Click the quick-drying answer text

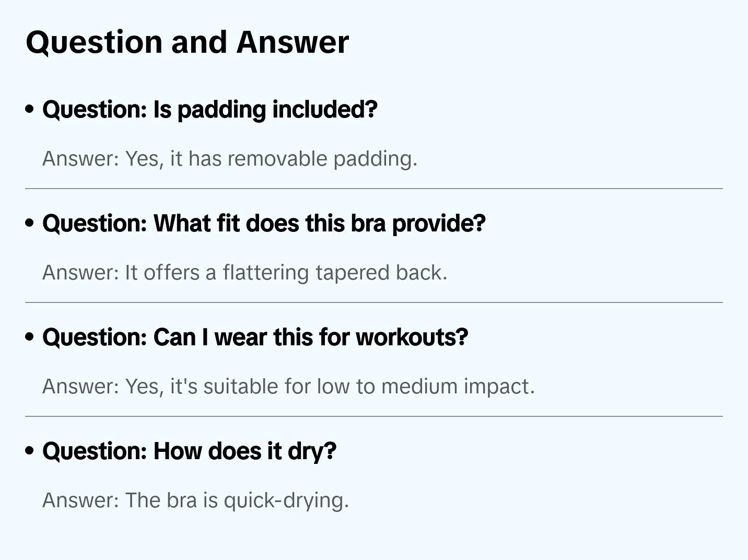195,500
